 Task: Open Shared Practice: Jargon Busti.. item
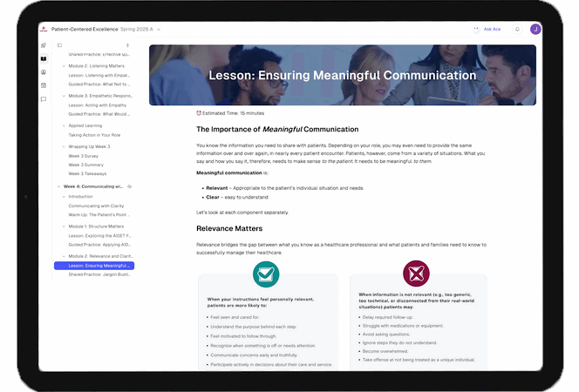[x=99, y=274]
